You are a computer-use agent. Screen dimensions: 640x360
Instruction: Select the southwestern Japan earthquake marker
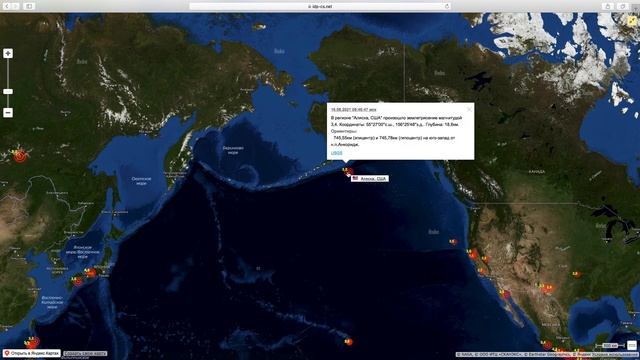[77, 281]
